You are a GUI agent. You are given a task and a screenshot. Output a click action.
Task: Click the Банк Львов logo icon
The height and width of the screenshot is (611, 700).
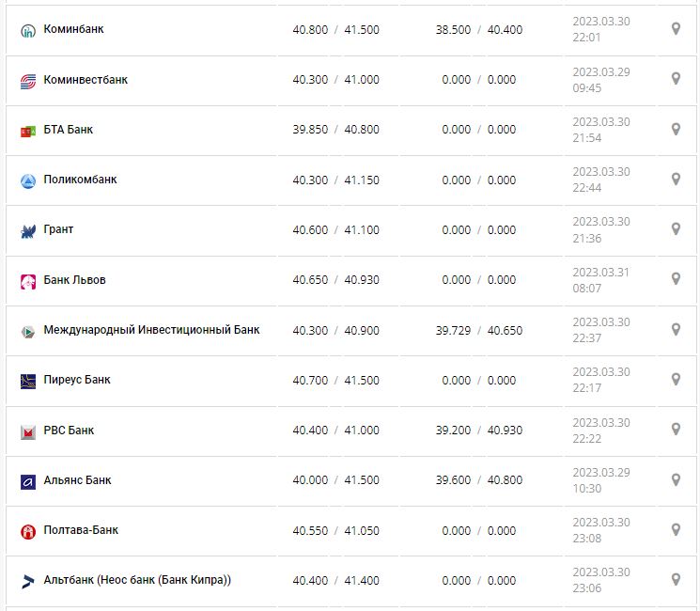pos(27,281)
